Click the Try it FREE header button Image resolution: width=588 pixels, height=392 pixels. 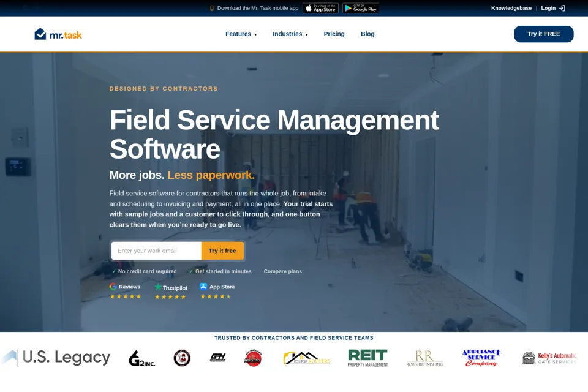[543, 34]
